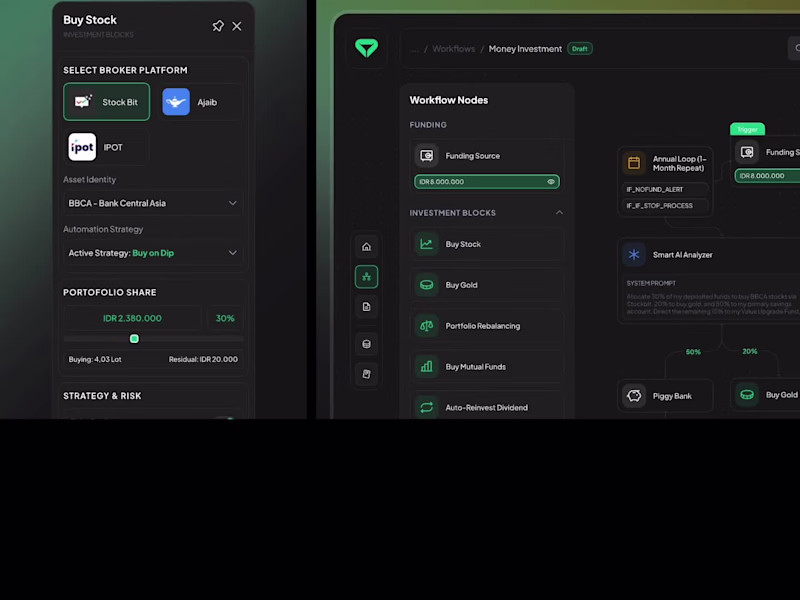The height and width of the screenshot is (600, 800).
Task: Select Portfolio Rebalancing block
Action: click(x=487, y=326)
